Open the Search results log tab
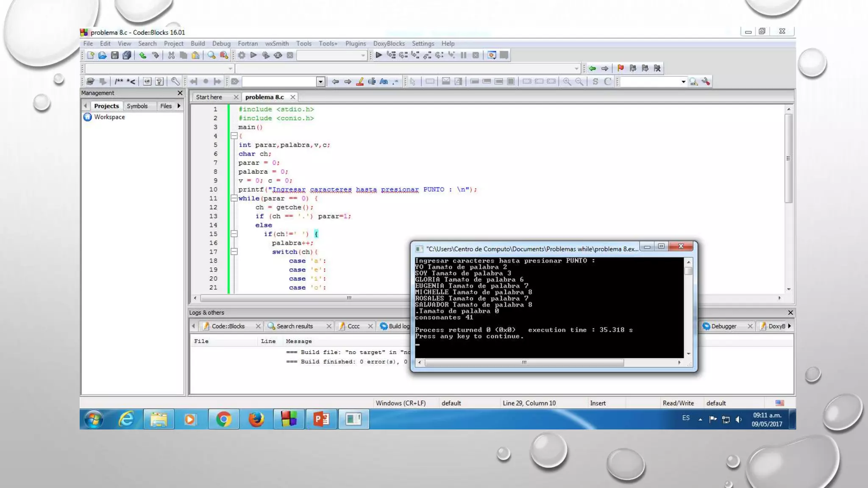 click(x=295, y=326)
